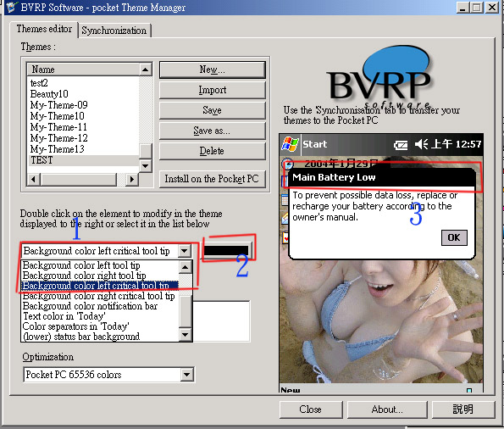
Task: Minimize the pocket Theme Manager window
Action: 462,7
